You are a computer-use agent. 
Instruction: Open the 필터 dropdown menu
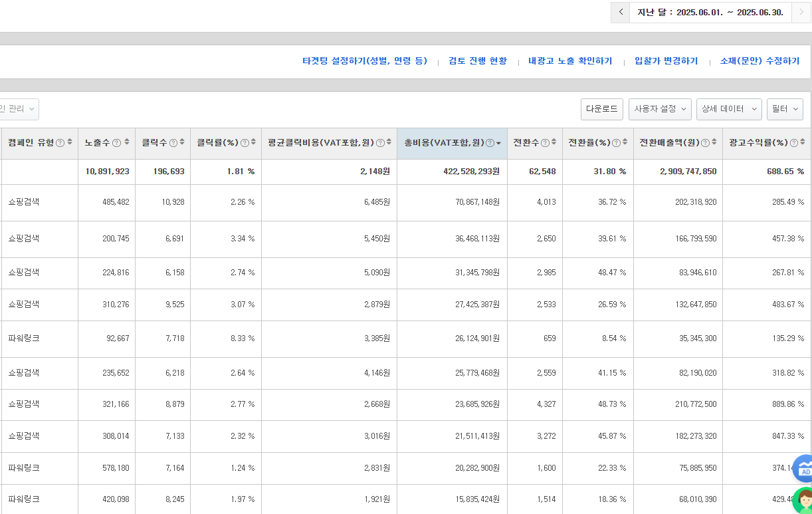[785, 109]
